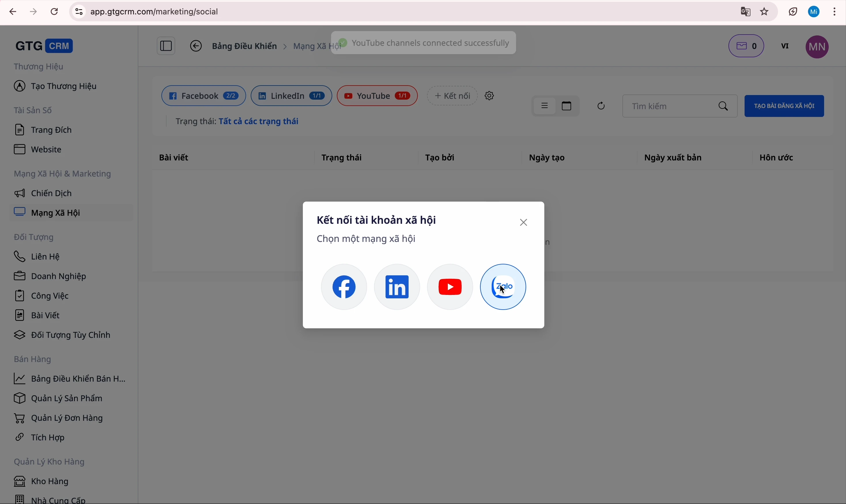Select 'Quản Lý Sản Phẩm' in the sidebar
This screenshot has height=504, width=846.
(x=68, y=398)
